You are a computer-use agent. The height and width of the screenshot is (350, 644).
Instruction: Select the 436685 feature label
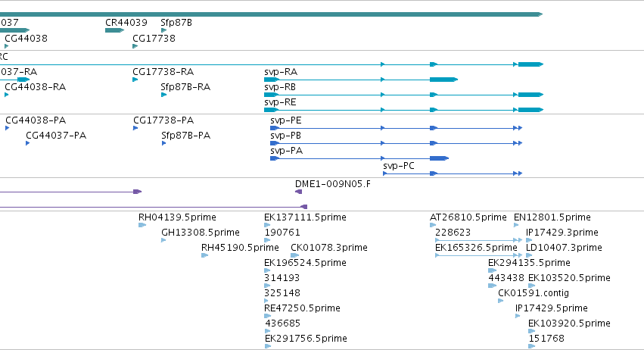[282, 323]
